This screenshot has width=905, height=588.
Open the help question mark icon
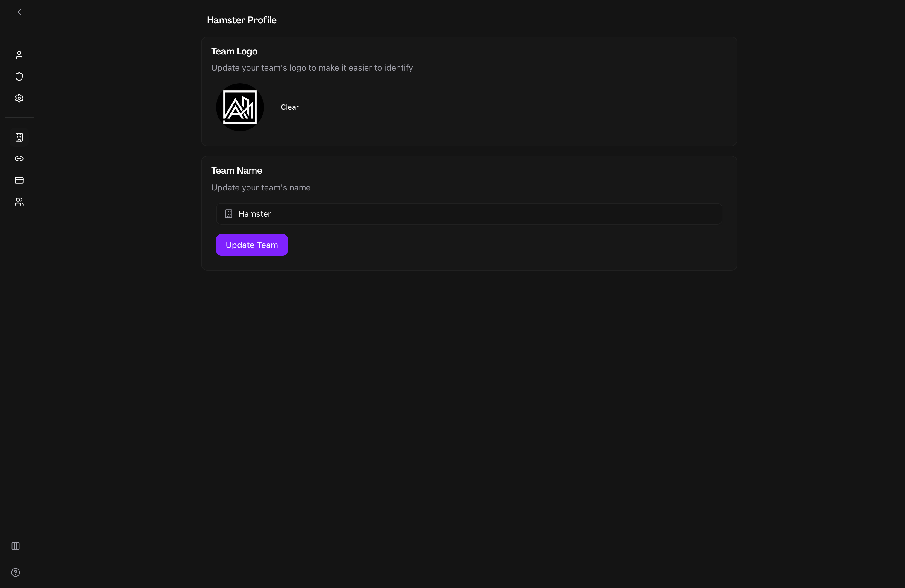[x=16, y=572]
